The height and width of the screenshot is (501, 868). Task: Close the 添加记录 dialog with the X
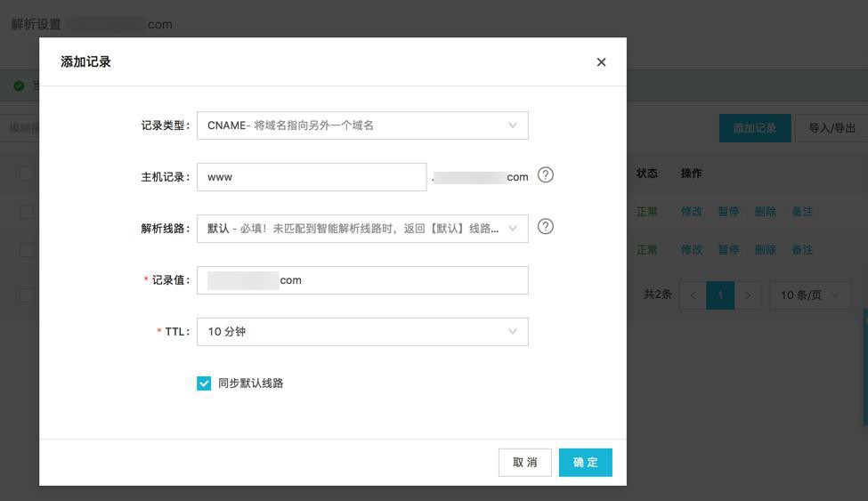601,62
